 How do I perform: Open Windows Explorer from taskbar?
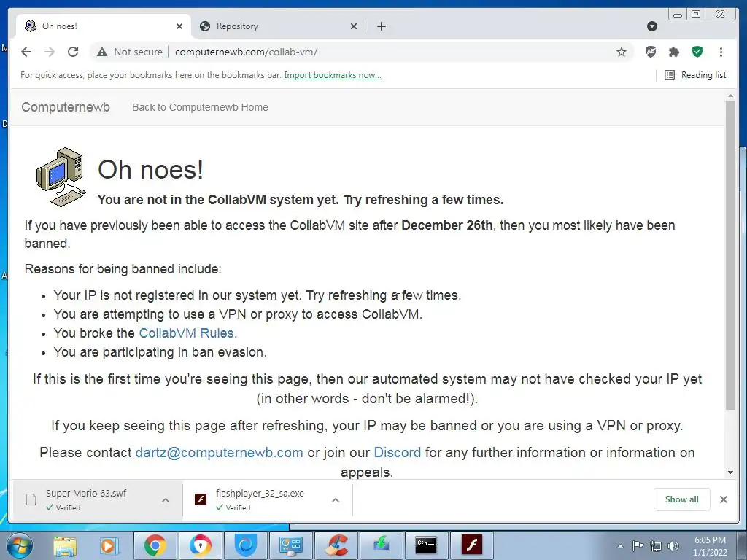click(x=65, y=545)
